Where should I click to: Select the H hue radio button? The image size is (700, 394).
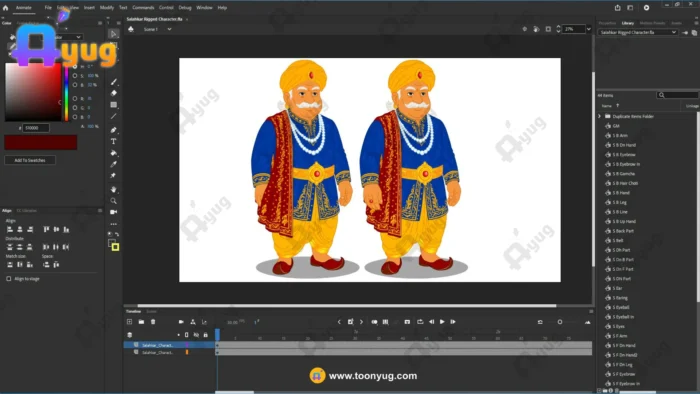(75, 66)
